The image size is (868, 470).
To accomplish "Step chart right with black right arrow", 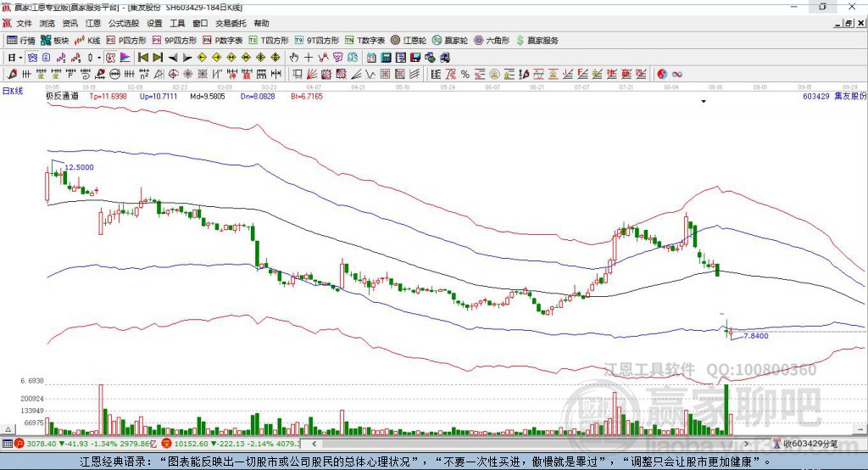I will click(187, 58).
